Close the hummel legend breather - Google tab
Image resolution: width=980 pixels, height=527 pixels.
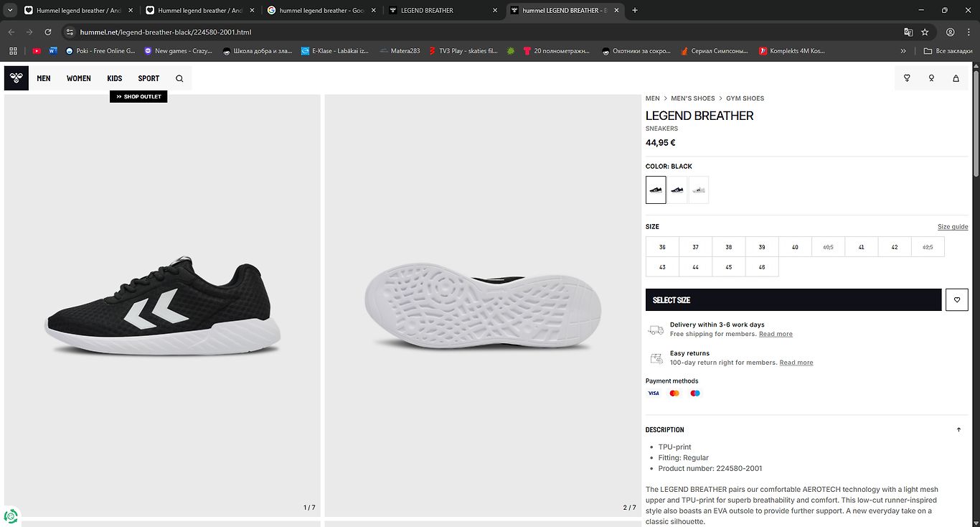[373, 11]
